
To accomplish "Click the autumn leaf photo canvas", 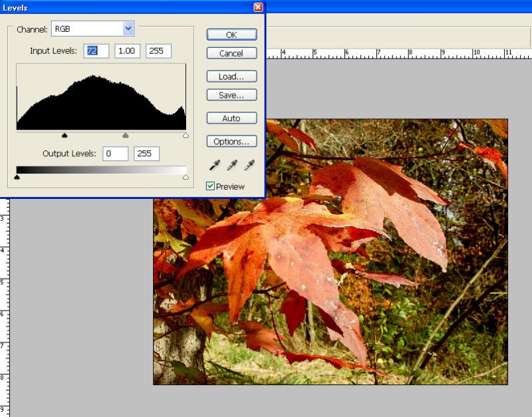I will click(x=331, y=252).
